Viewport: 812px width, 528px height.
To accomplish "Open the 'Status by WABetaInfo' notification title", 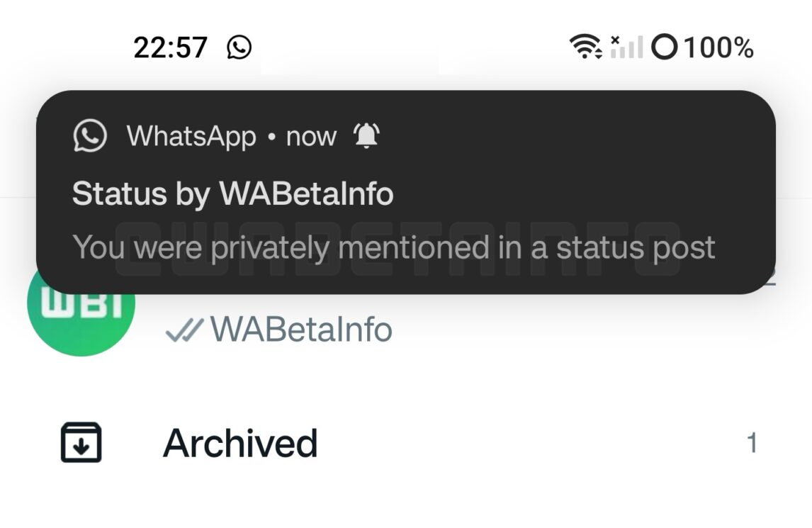I will coord(232,193).
